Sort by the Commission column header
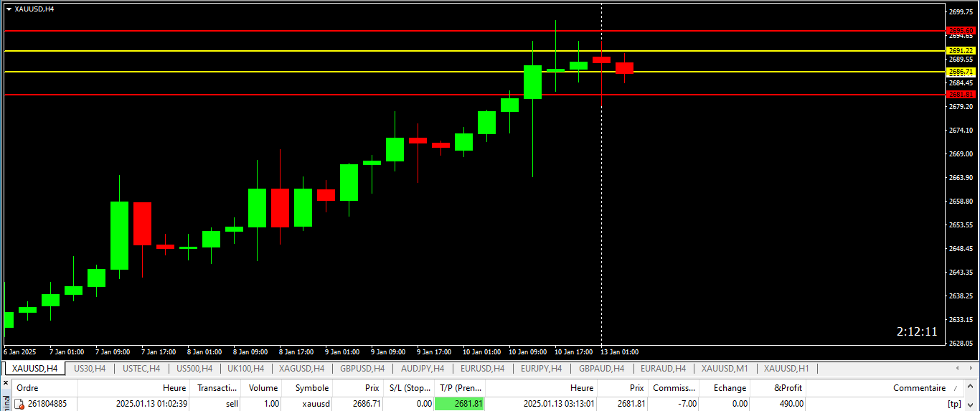 tap(674, 388)
